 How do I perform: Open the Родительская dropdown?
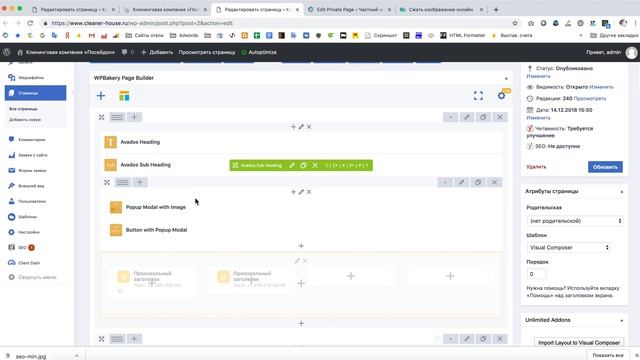coord(575,221)
